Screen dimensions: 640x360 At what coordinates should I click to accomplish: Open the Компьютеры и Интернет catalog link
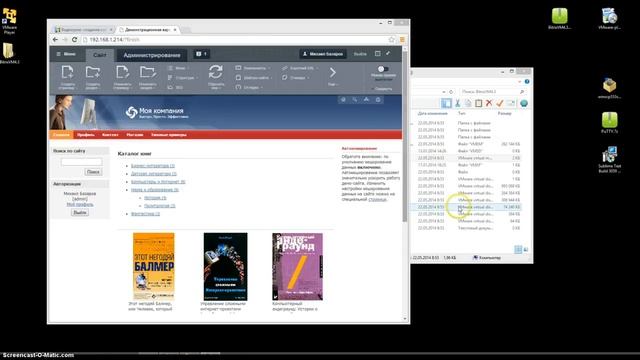(x=158, y=182)
